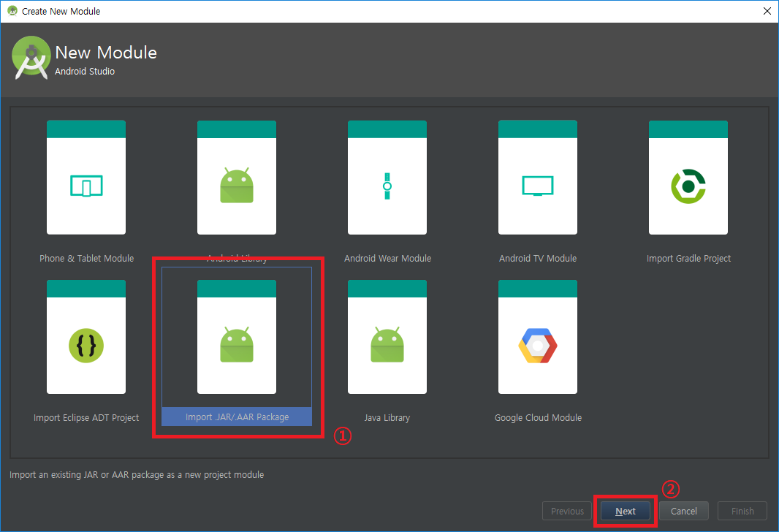Select the Import Eclipse ADT Project icon
The width and height of the screenshot is (779, 532).
pyautogui.click(x=86, y=337)
